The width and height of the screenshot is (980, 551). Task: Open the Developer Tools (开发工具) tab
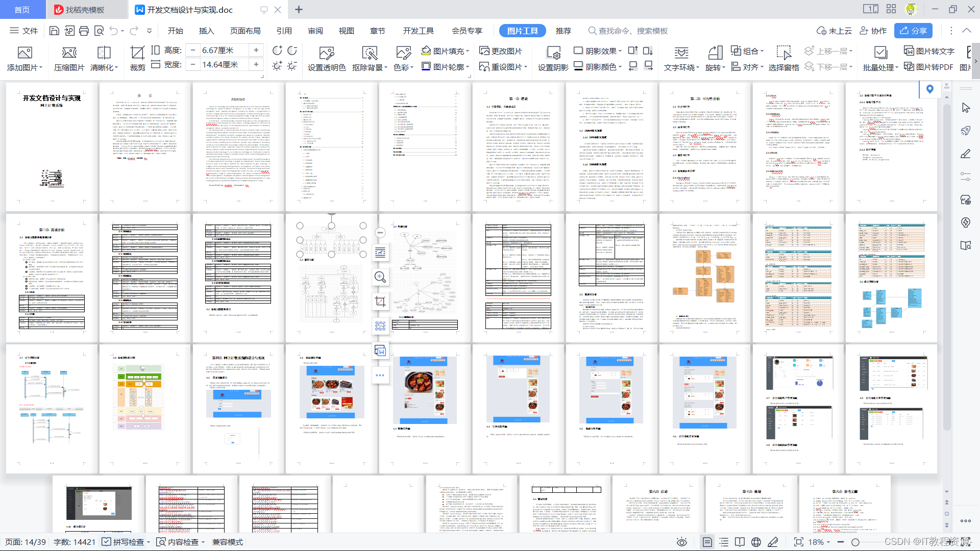[x=418, y=31]
